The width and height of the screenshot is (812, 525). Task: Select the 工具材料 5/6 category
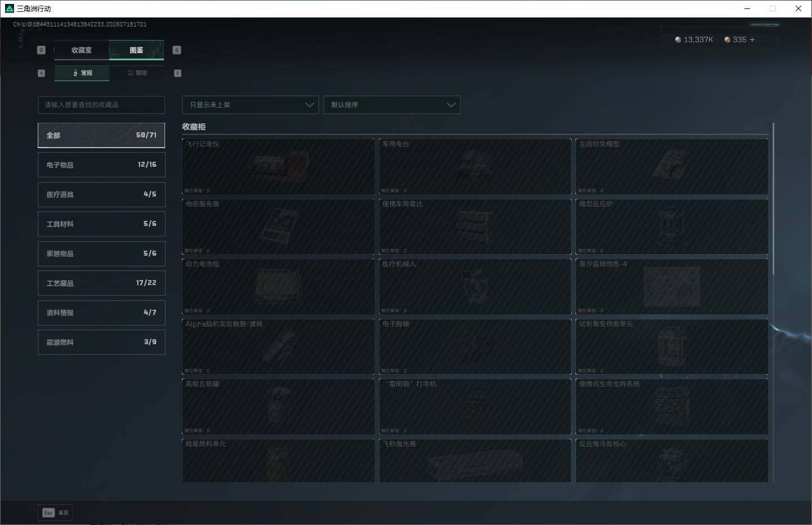point(101,224)
